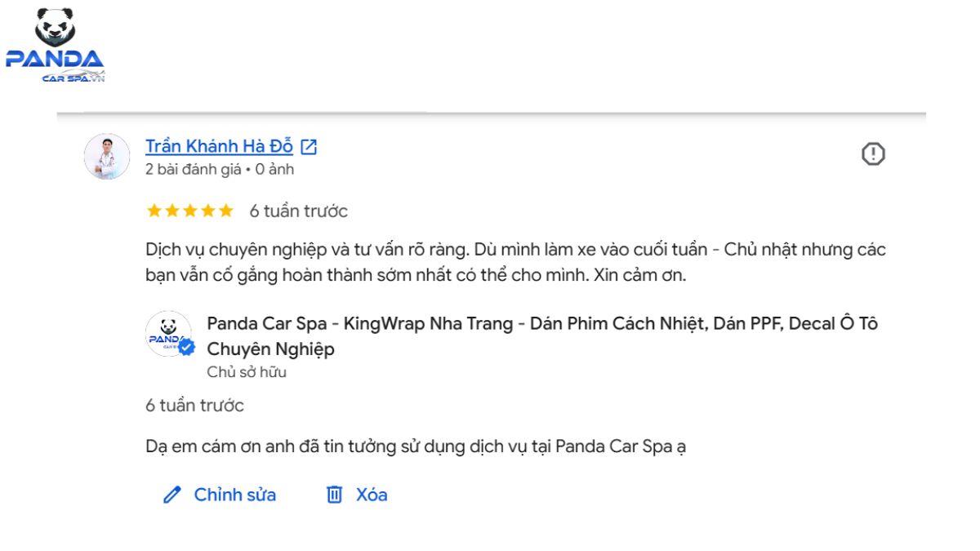Click the Panda owner avatar in reply

tap(168, 334)
